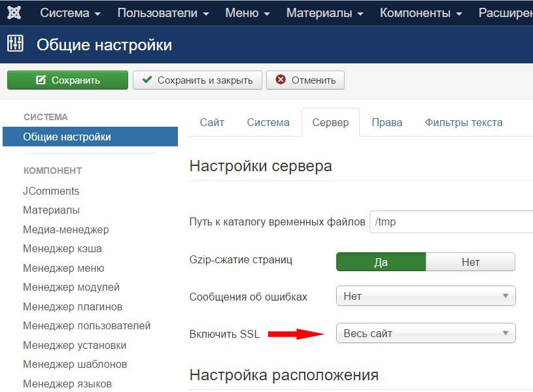Click the edit icon on the Сохранить button

pos(41,80)
